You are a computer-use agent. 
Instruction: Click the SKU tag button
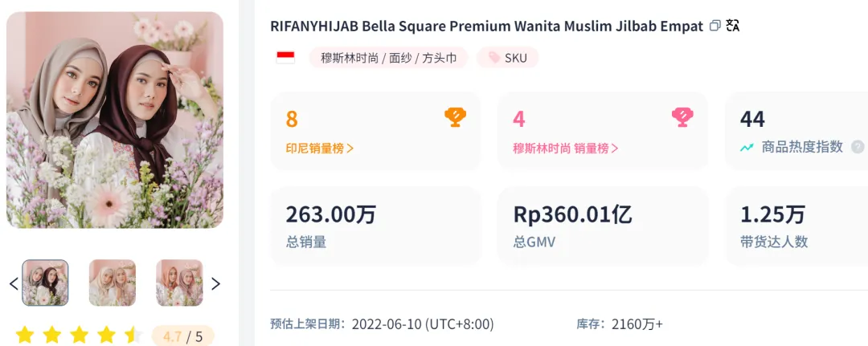coord(508,58)
